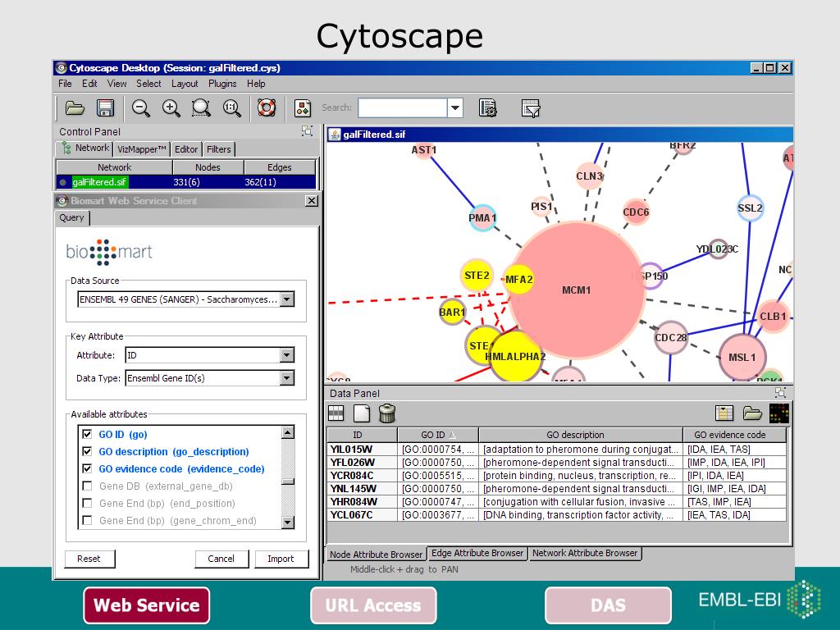Screen dimensions: 840x630
Task: Click the Save session floppy icon
Action: point(106,108)
